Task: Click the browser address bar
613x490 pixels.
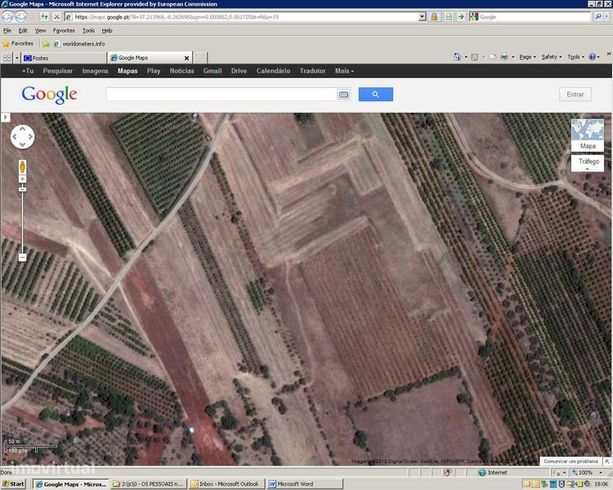Action: 242,17
